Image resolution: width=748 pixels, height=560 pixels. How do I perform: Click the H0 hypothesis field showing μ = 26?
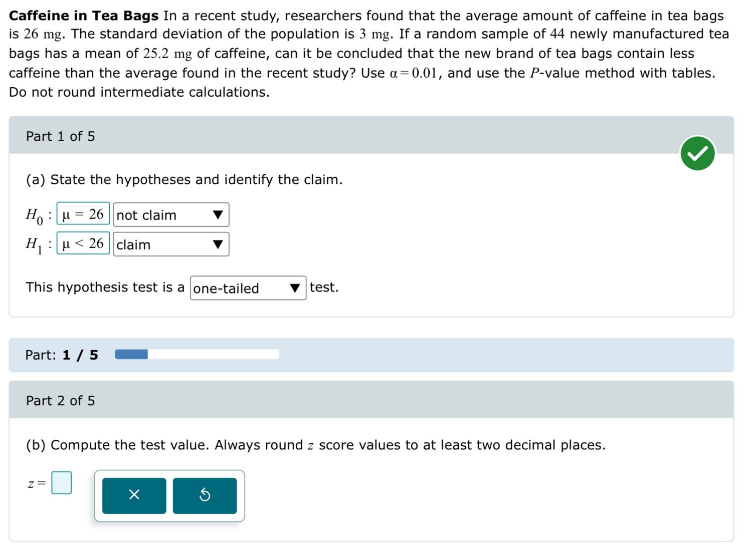coord(83,214)
